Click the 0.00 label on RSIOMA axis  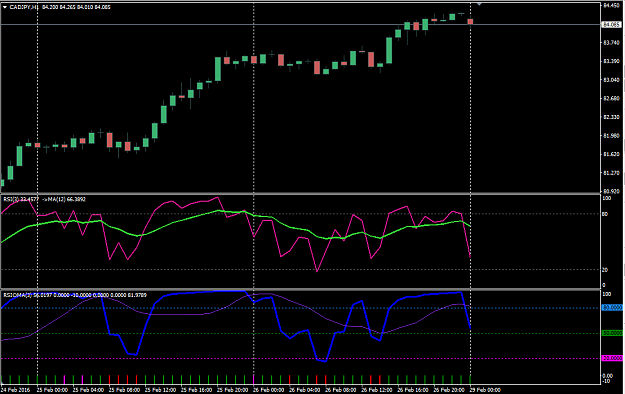click(607, 376)
